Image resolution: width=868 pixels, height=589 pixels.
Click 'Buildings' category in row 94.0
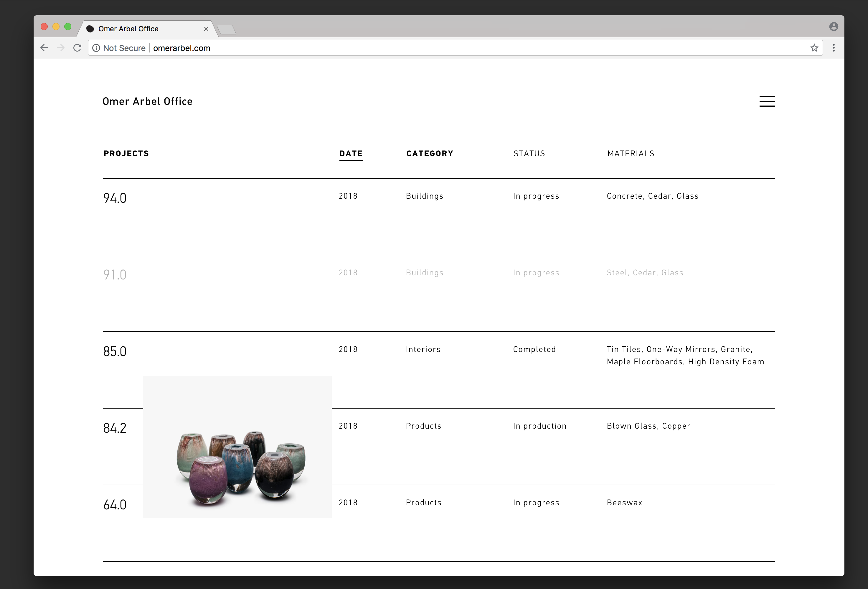[425, 196]
